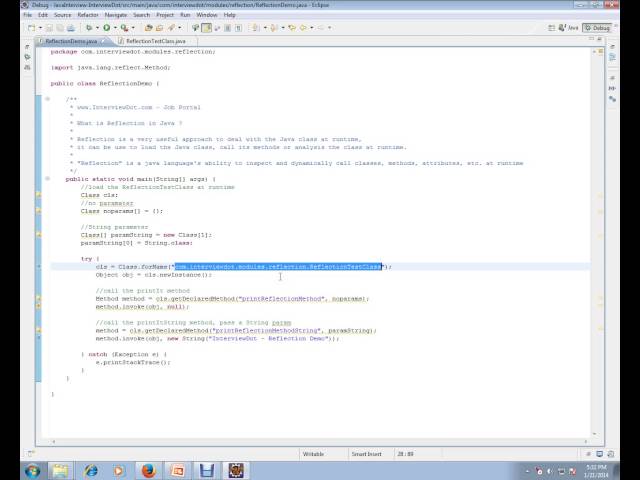The image size is (640, 480).
Task: Expand the Run launch dropdown arrow
Action: (115, 28)
